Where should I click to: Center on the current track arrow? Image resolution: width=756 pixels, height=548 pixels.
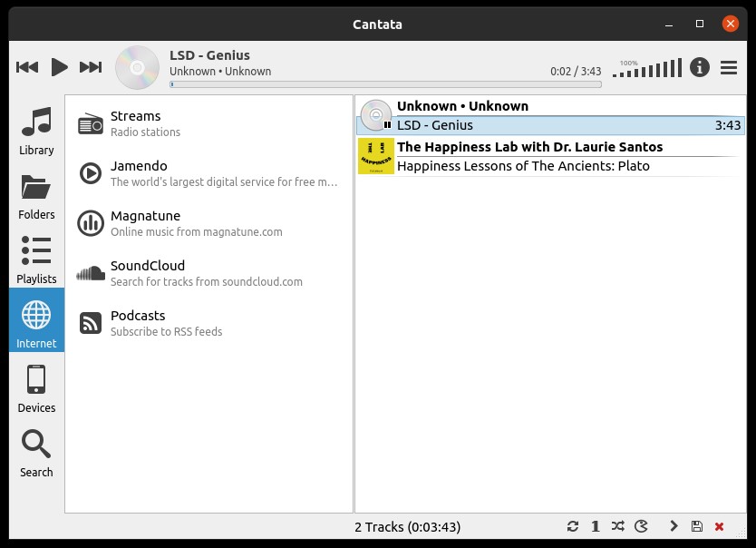coord(674,526)
